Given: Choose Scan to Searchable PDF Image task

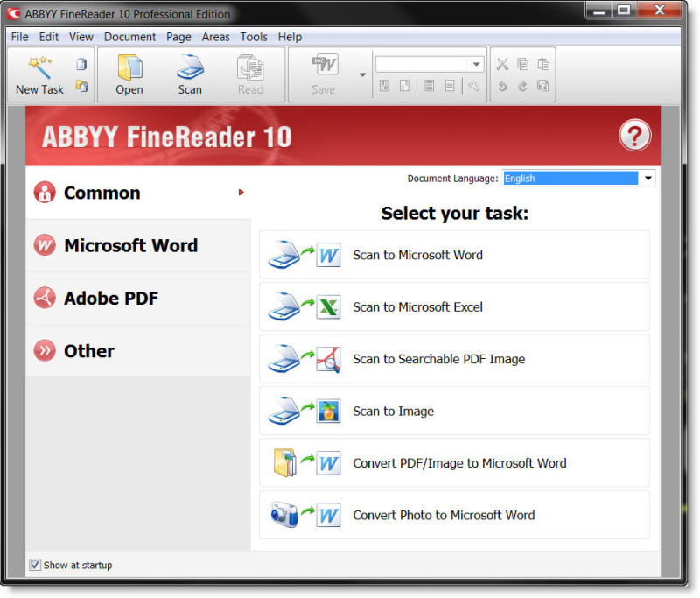Looking at the screenshot, I should click(x=454, y=359).
